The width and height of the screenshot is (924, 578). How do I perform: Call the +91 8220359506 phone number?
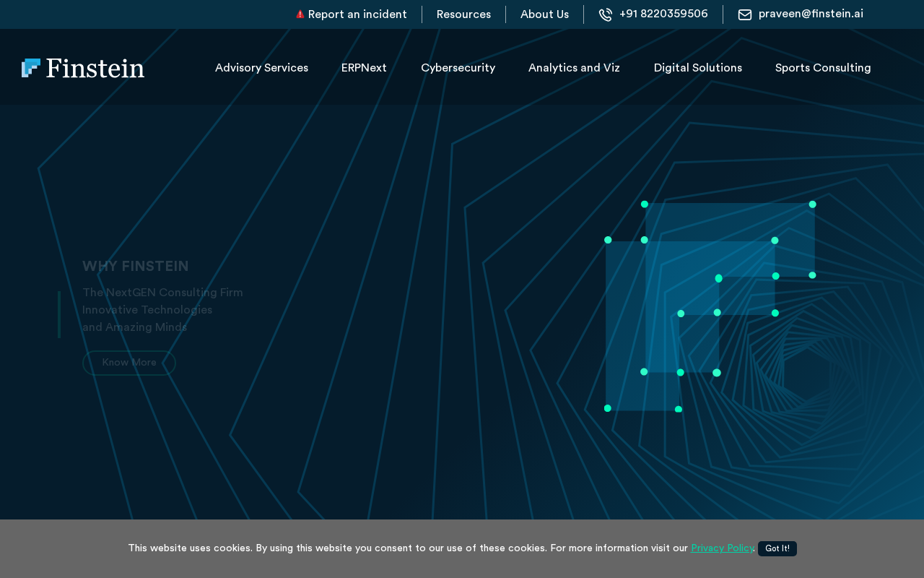coord(663,14)
